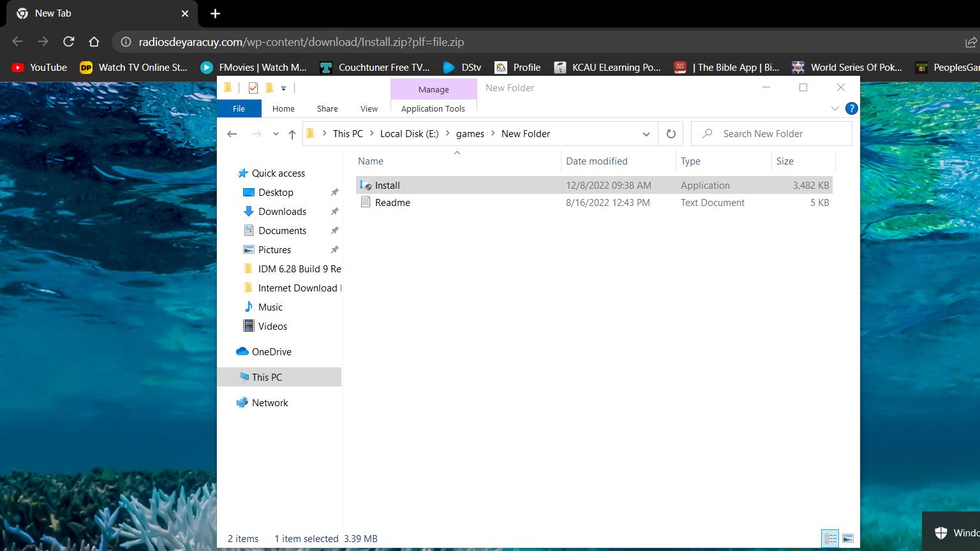Click the Up one level arrow
The height and width of the screenshot is (551, 980).
tap(292, 134)
